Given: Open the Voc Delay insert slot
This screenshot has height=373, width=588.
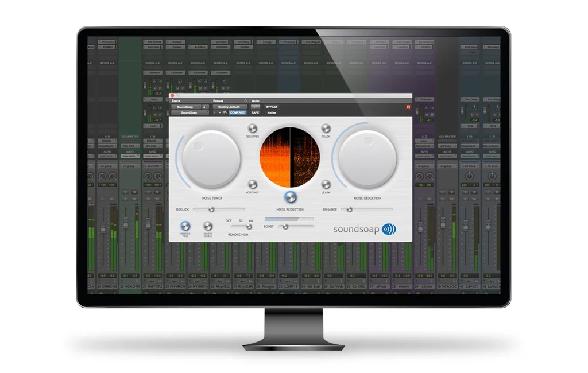Looking at the screenshot, I should [470, 99].
